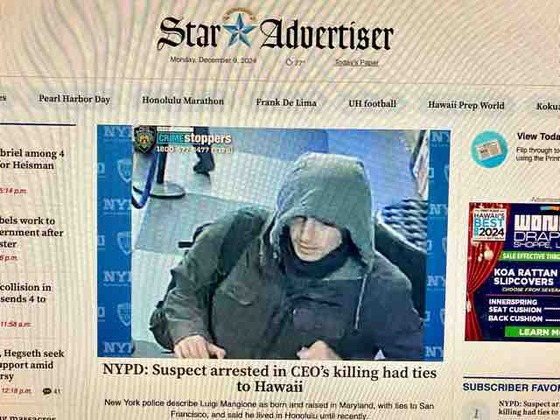Open the UH football section
The image size is (560, 420).
[372, 104]
